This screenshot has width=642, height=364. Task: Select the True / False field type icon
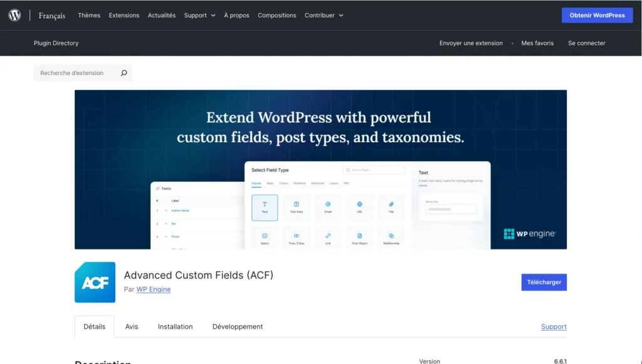click(296, 237)
